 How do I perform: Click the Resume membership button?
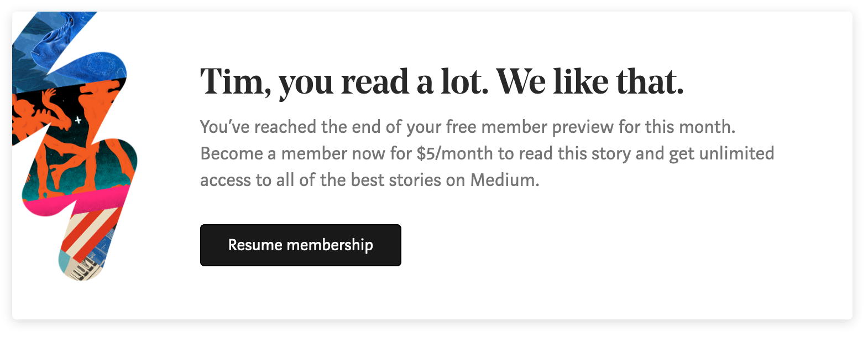point(300,245)
